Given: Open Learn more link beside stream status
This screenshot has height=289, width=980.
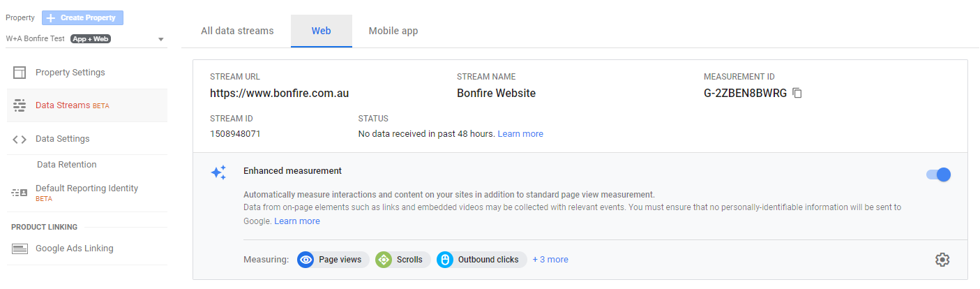Looking at the screenshot, I should click(520, 133).
